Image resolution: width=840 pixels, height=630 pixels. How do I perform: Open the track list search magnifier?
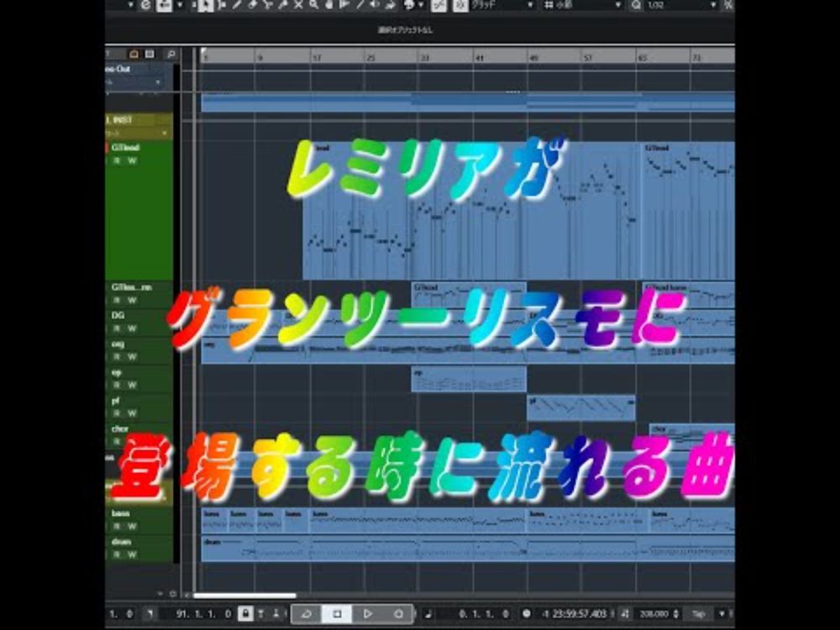pyautogui.click(x=171, y=54)
